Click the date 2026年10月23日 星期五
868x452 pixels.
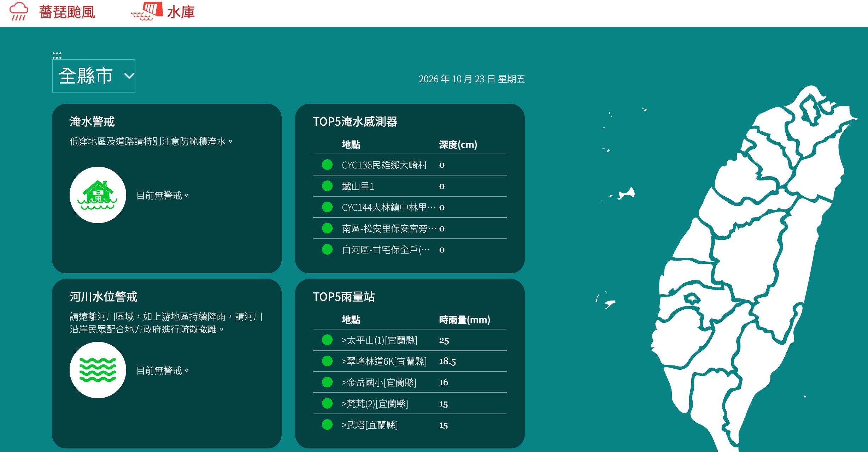click(x=472, y=79)
